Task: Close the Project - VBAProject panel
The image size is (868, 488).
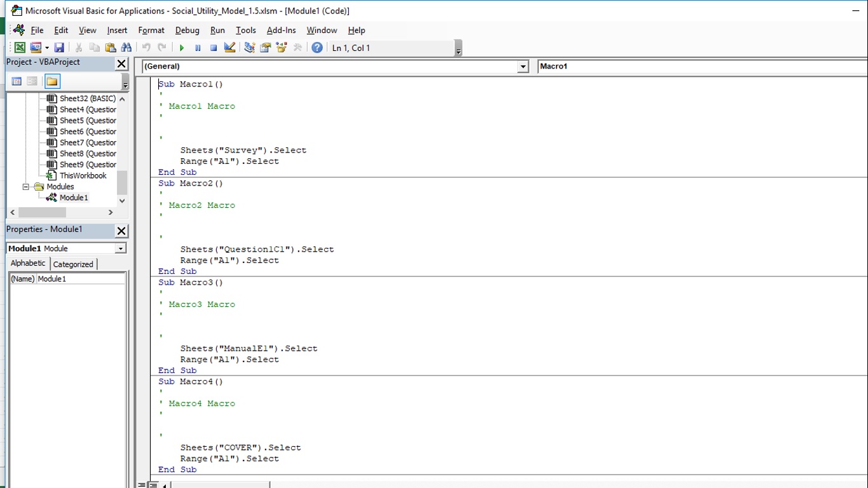Action: [121, 64]
